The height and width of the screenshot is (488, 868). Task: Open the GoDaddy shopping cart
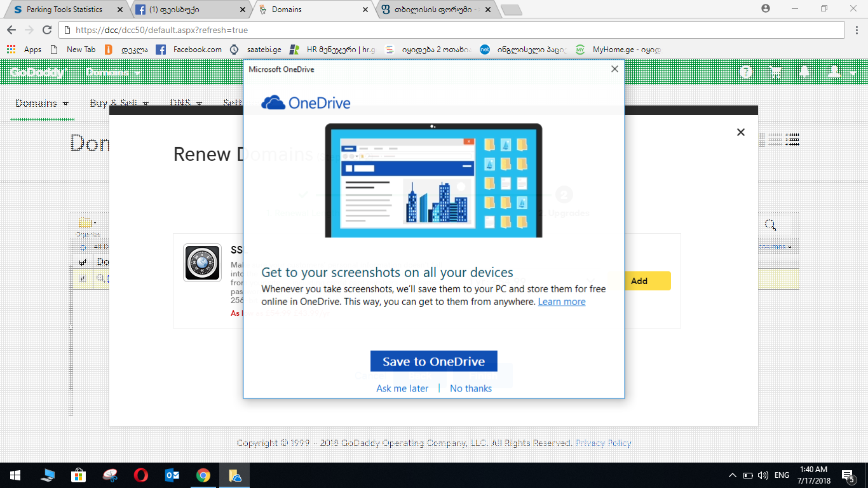775,72
